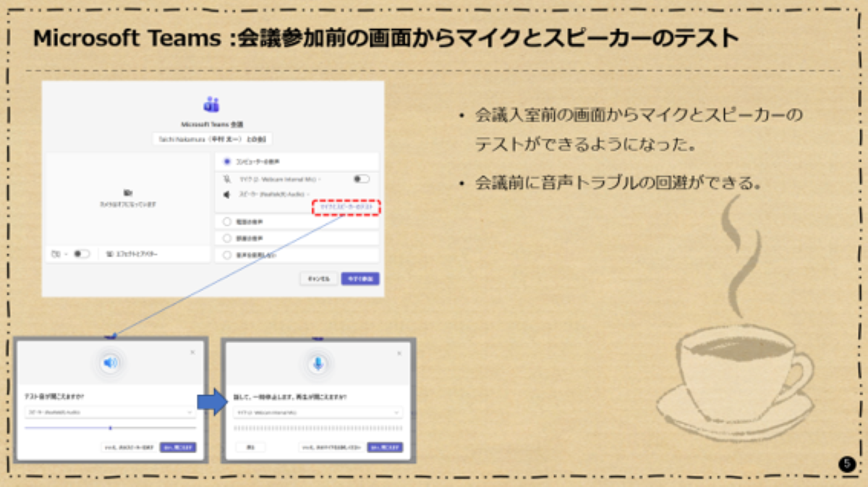Select the don't use audio radio option
This screenshot has width=868, height=487.
pyautogui.click(x=227, y=255)
